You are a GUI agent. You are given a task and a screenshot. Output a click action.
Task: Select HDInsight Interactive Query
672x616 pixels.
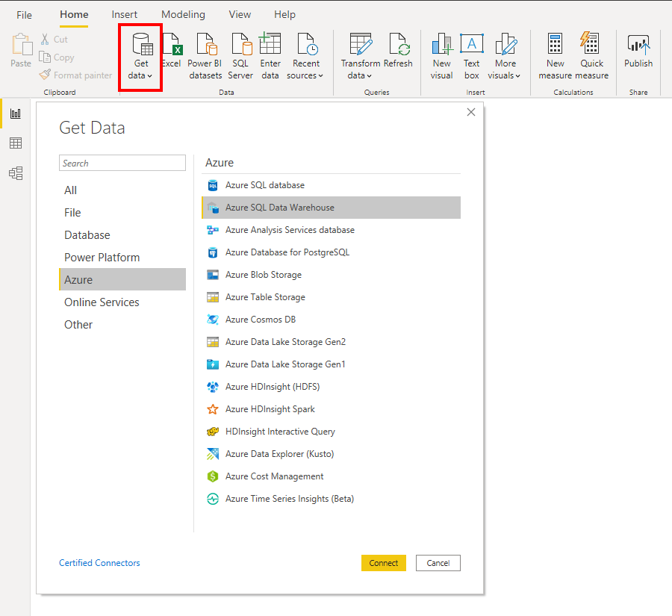tap(331, 432)
